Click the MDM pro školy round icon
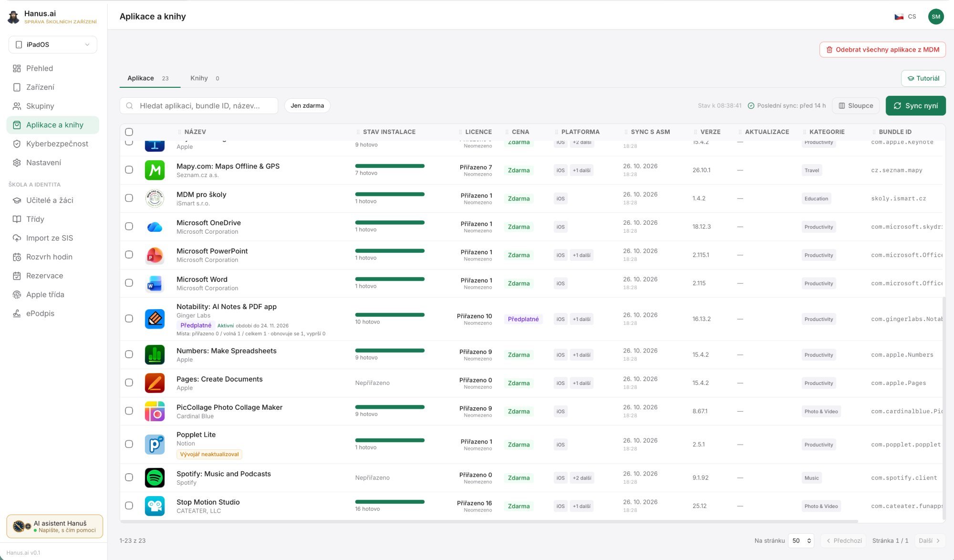Screen dimensions: 954x560 pyautogui.click(x=155, y=198)
